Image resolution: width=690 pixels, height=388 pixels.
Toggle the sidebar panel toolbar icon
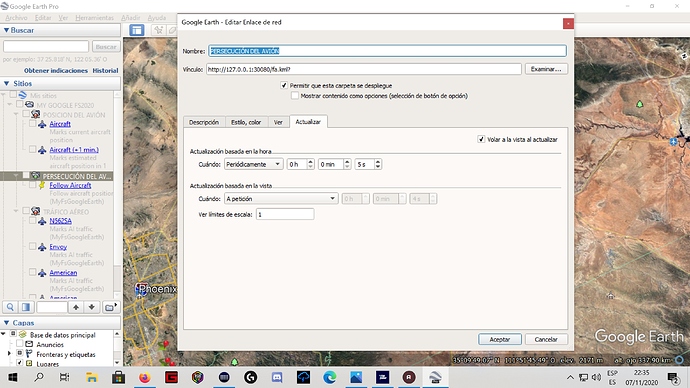[x=137, y=30]
